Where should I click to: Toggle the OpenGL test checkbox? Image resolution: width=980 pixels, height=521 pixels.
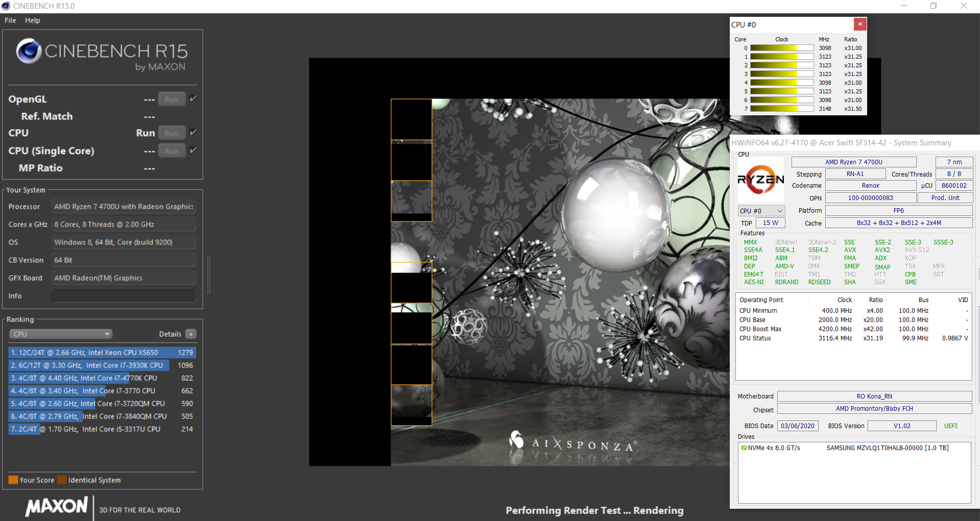[193, 98]
